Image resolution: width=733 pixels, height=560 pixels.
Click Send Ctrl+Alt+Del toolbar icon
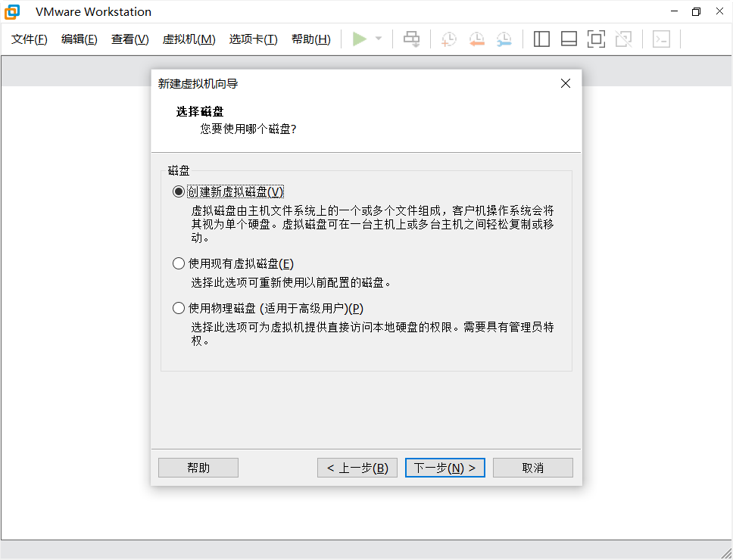[x=411, y=39]
